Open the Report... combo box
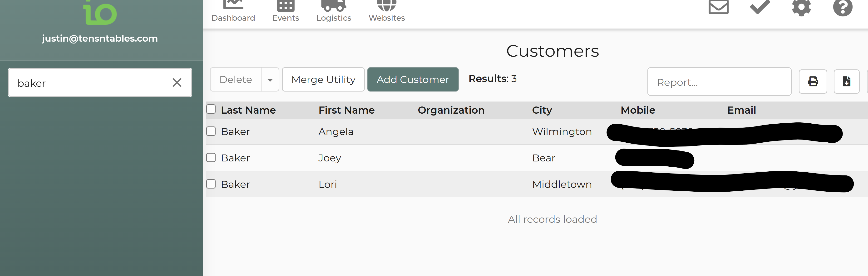868x276 pixels. (x=719, y=82)
